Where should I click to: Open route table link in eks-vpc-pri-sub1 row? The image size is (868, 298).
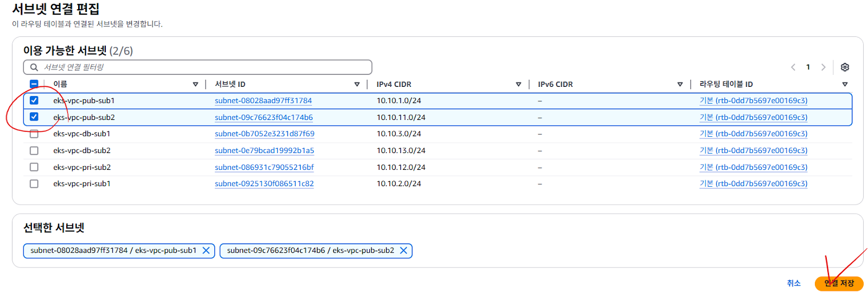754,183
